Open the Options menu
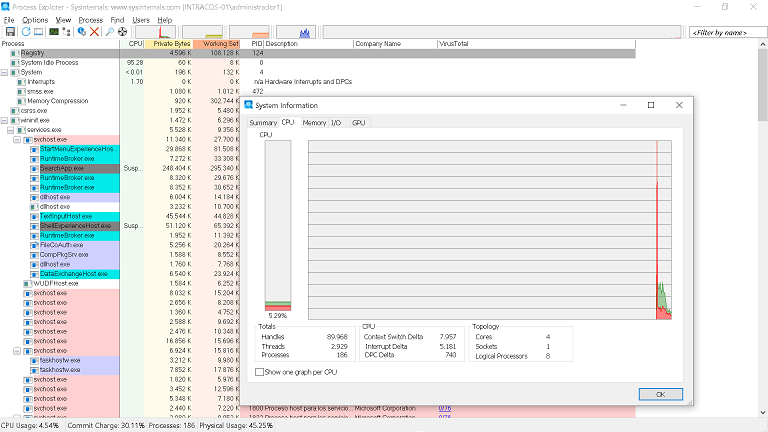The width and height of the screenshot is (768, 432). [x=35, y=20]
